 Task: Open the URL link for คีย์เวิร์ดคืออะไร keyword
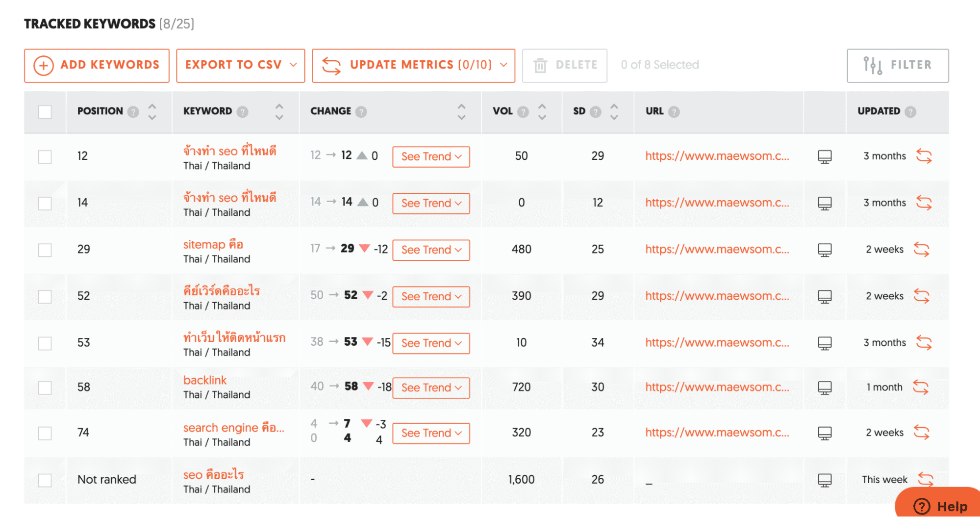coord(717,296)
